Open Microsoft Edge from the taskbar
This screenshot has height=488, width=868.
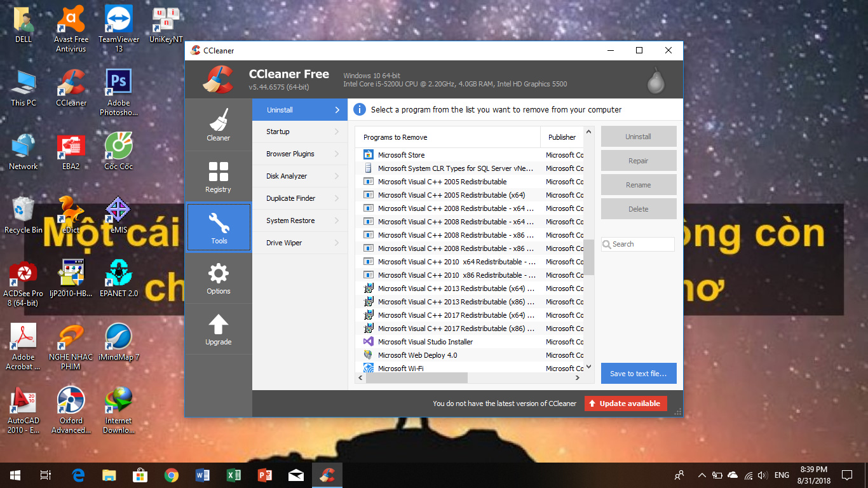79,475
